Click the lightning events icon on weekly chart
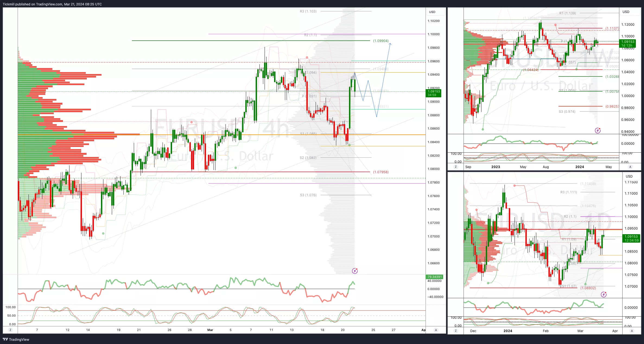Viewport: 644px width, 344px height. tap(598, 130)
